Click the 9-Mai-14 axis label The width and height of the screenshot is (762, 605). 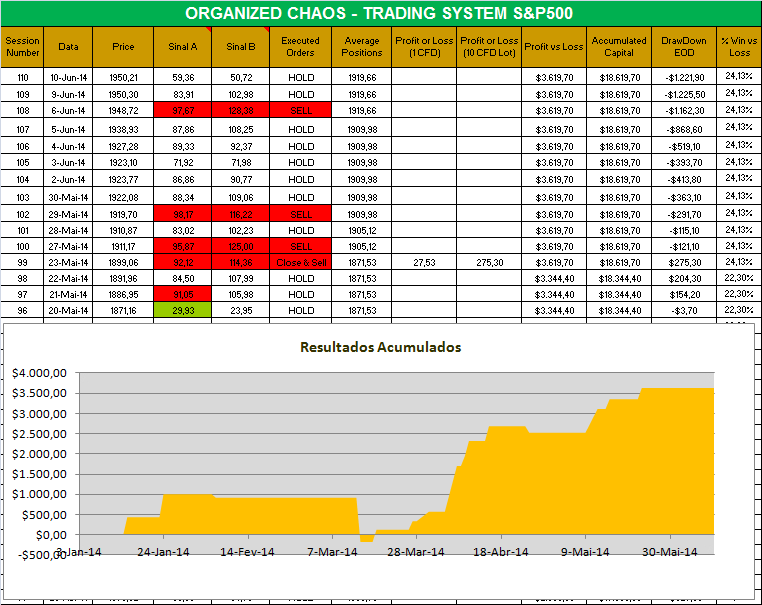(585, 552)
